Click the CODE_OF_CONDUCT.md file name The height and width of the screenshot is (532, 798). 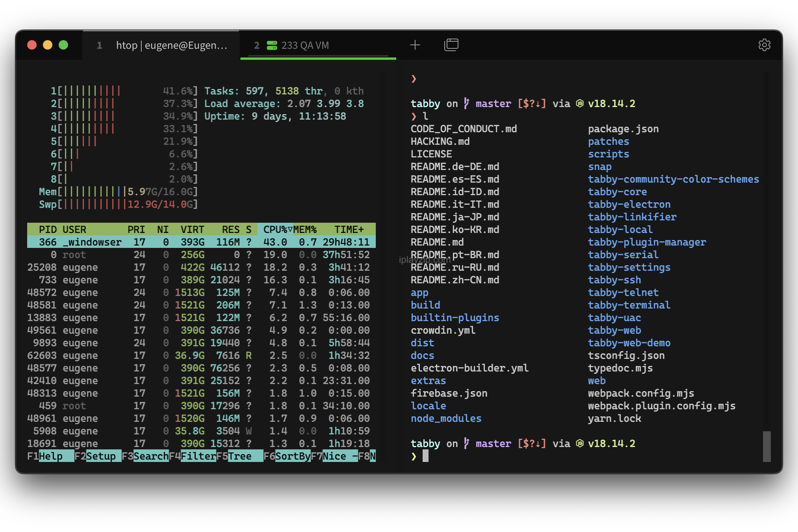(464, 129)
